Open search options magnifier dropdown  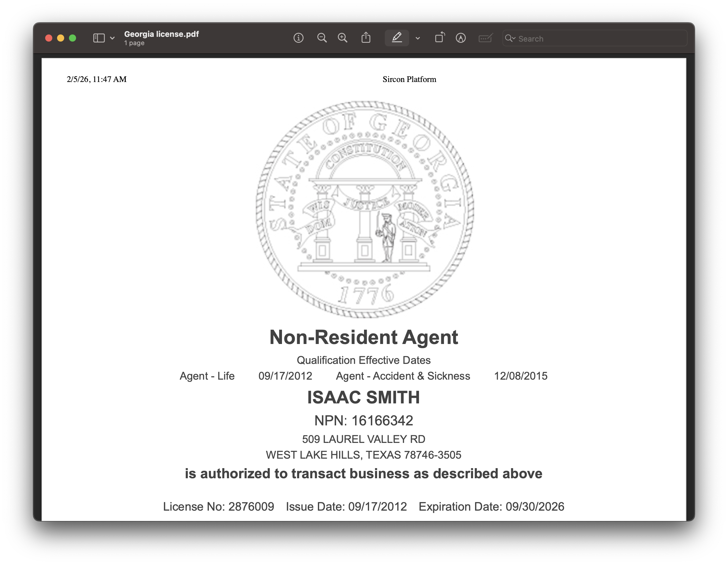(510, 38)
